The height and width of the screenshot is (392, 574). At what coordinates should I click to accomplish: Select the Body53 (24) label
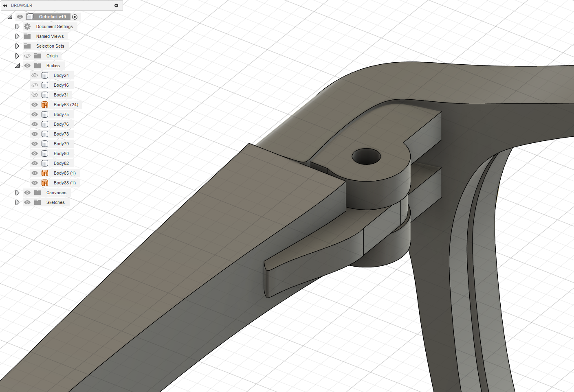(x=66, y=105)
